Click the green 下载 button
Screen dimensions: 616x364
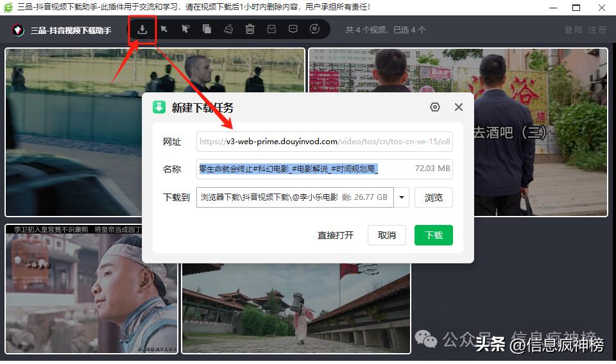(x=434, y=235)
